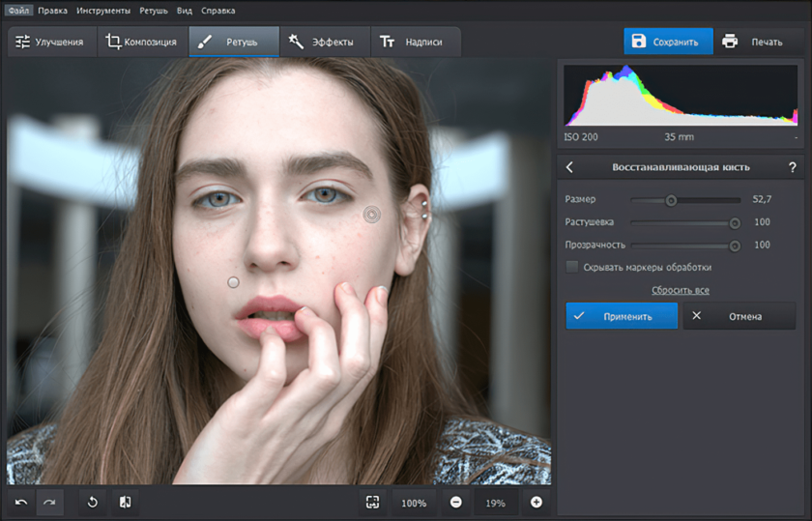Click the Сбросить все link
812x521 pixels.
pyautogui.click(x=680, y=290)
